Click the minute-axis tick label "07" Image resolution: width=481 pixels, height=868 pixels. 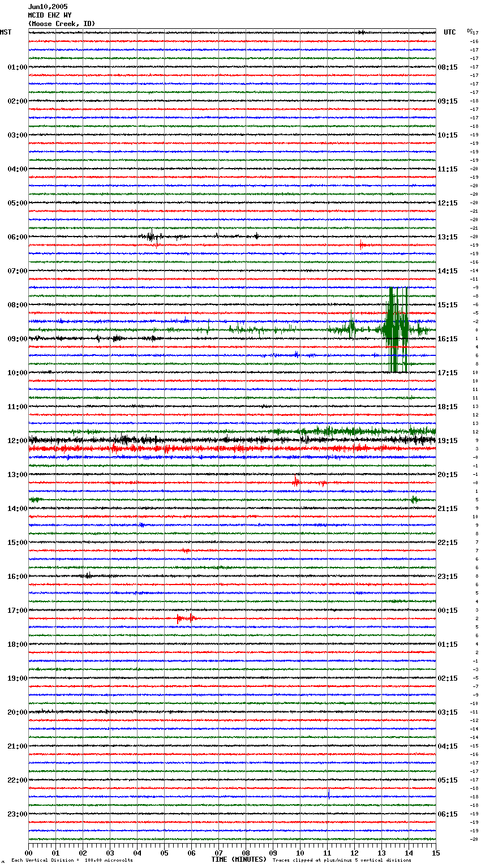(218, 853)
